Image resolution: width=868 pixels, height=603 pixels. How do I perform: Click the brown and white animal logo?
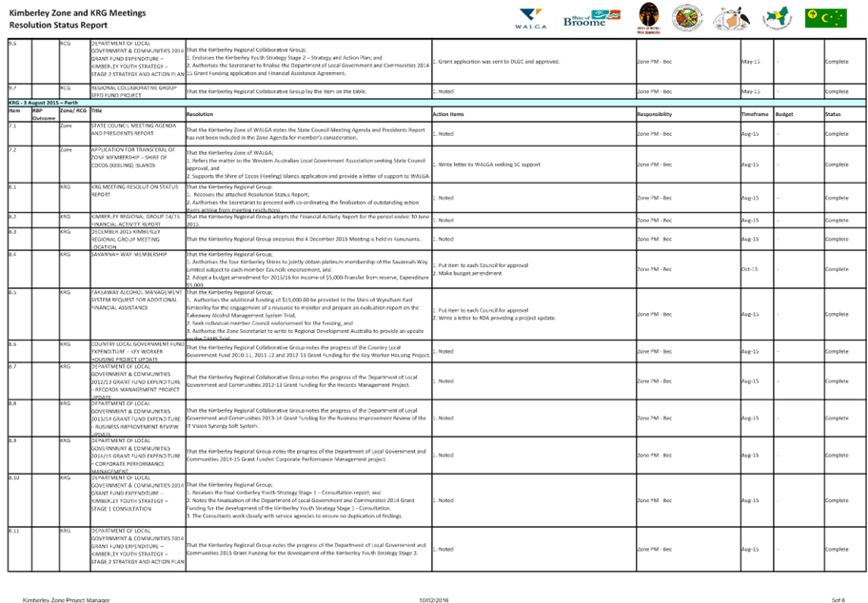pos(732,18)
